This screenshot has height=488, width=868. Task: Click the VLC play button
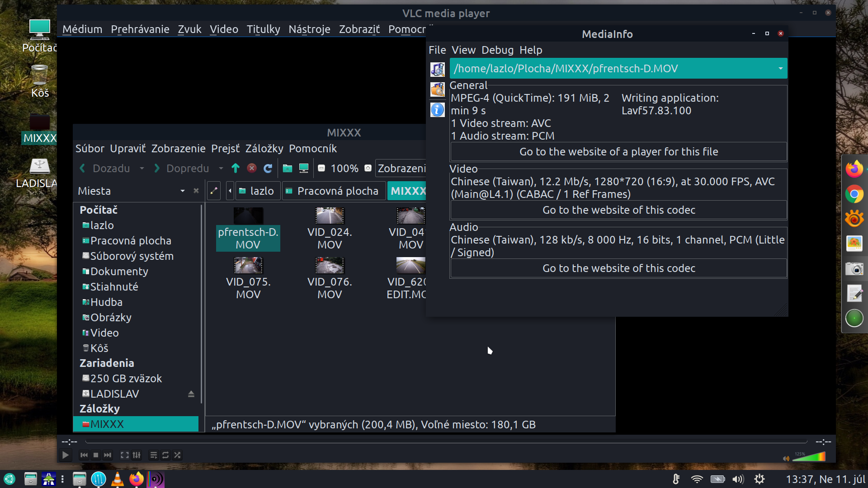65,455
